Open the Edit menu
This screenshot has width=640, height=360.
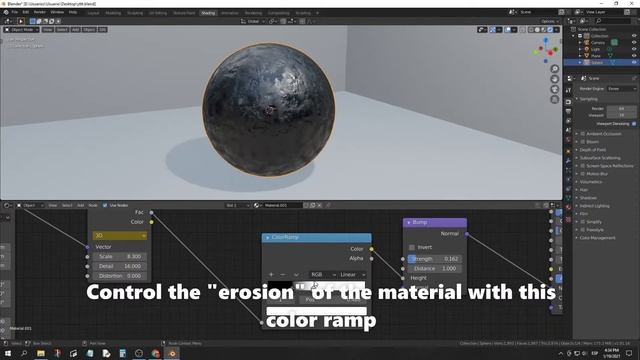[26, 13]
